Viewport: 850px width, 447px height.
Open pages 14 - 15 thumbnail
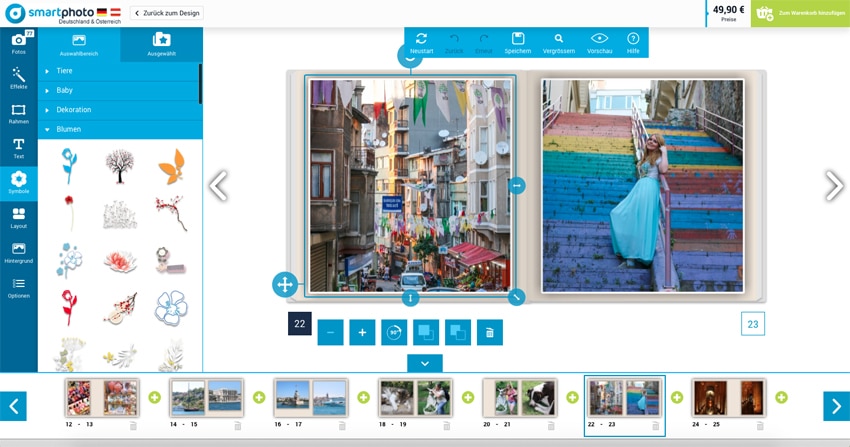(x=206, y=398)
